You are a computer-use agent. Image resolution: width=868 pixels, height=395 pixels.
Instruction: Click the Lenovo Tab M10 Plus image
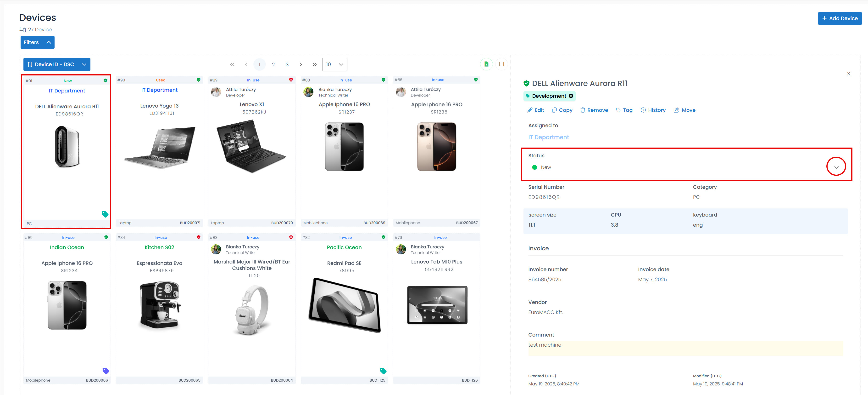[437, 305]
